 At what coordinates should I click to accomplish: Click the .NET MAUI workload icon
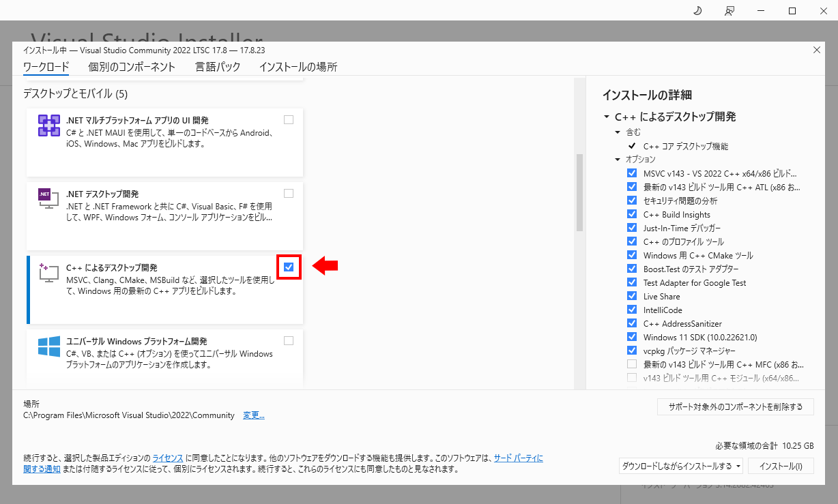coord(48,126)
